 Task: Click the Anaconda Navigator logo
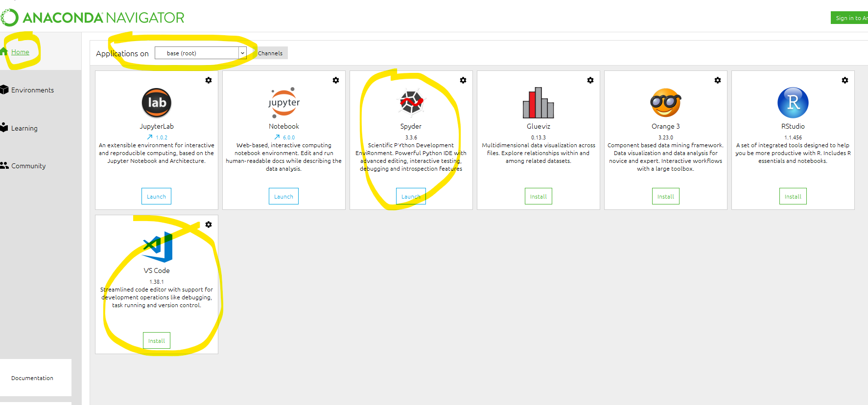tap(93, 18)
